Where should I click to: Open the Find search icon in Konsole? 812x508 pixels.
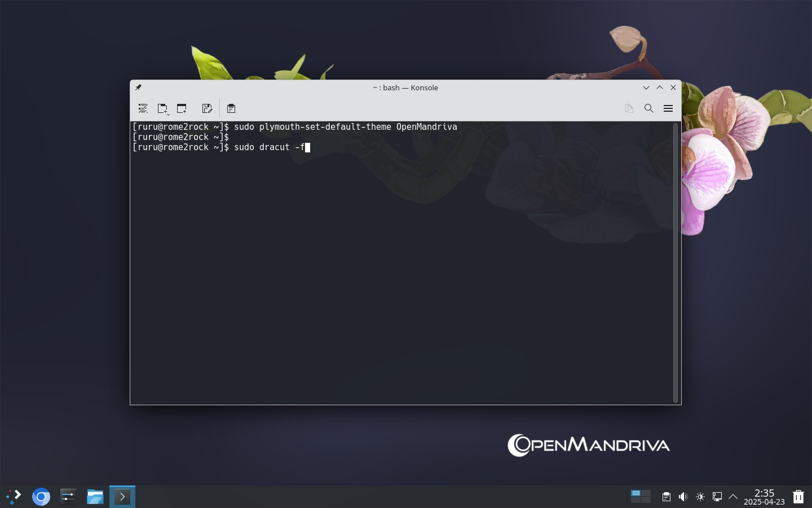click(x=649, y=108)
